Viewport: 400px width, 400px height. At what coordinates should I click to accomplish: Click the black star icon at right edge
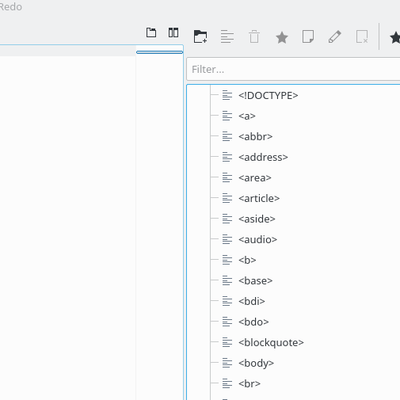coord(395,37)
